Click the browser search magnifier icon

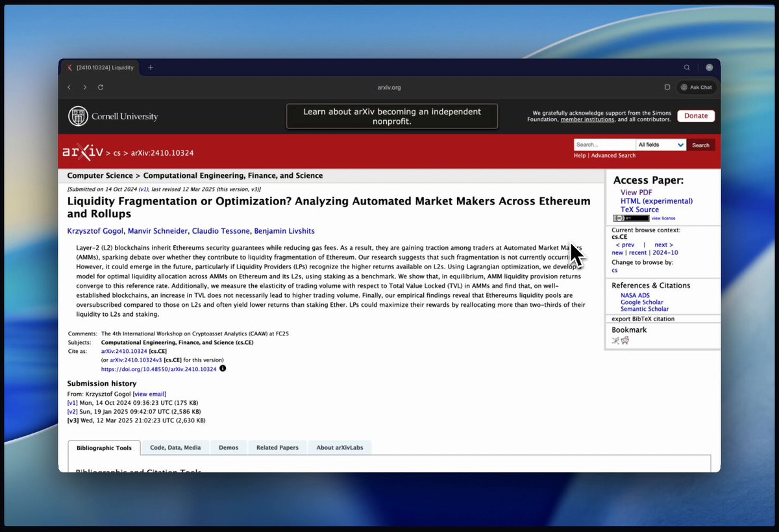687,67
